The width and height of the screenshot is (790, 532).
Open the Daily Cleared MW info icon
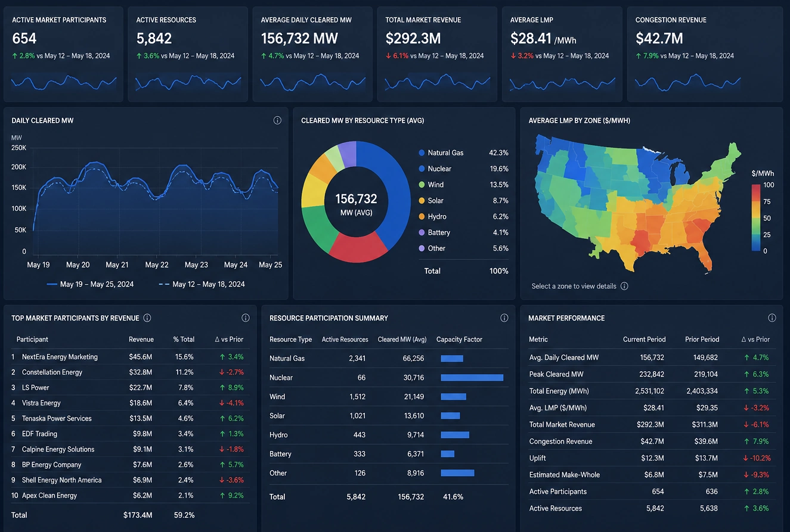tap(277, 120)
